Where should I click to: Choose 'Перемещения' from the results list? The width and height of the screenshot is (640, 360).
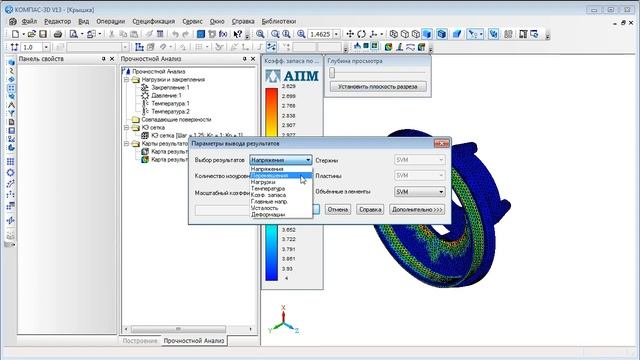pyautogui.click(x=281, y=176)
